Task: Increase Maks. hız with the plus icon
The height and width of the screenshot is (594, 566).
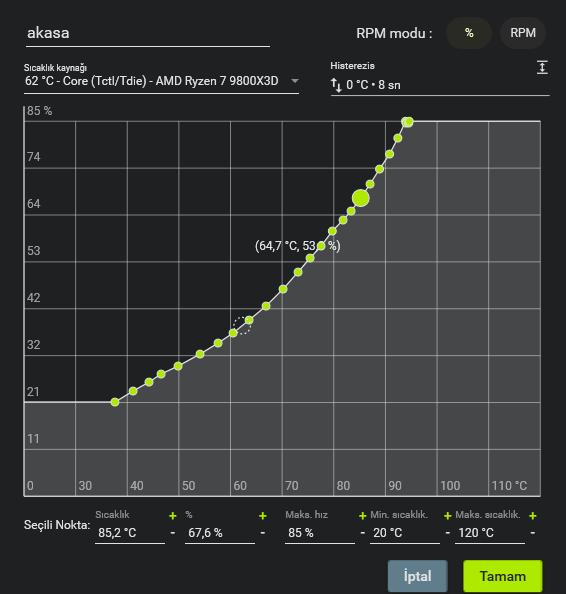Action: coord(363,516)
